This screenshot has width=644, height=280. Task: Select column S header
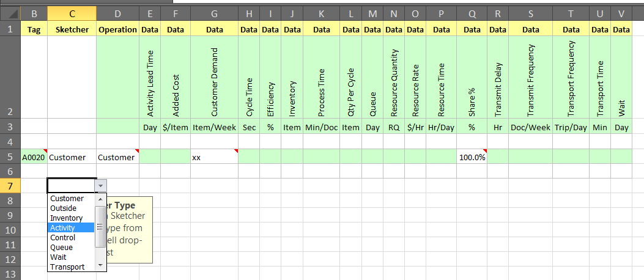pyautogui.click(x=531, y=14)
